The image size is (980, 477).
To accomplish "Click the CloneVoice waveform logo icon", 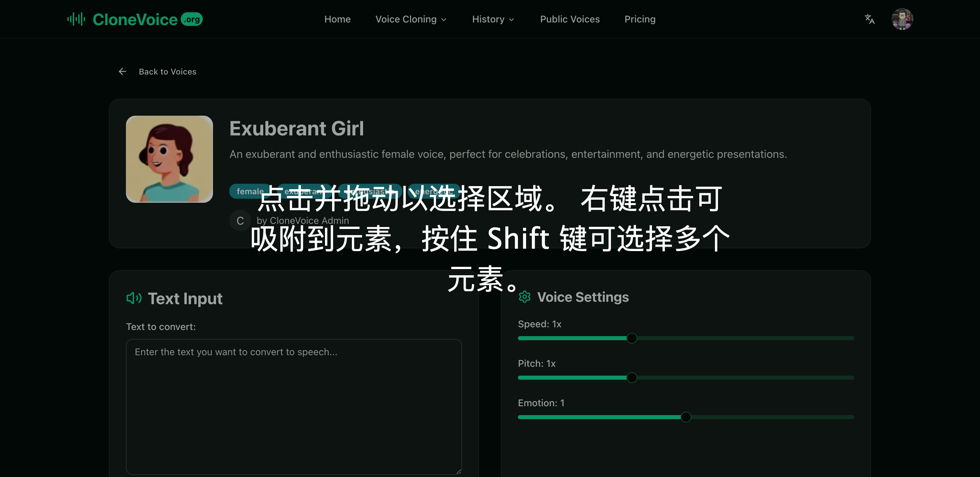I will 76,19.
